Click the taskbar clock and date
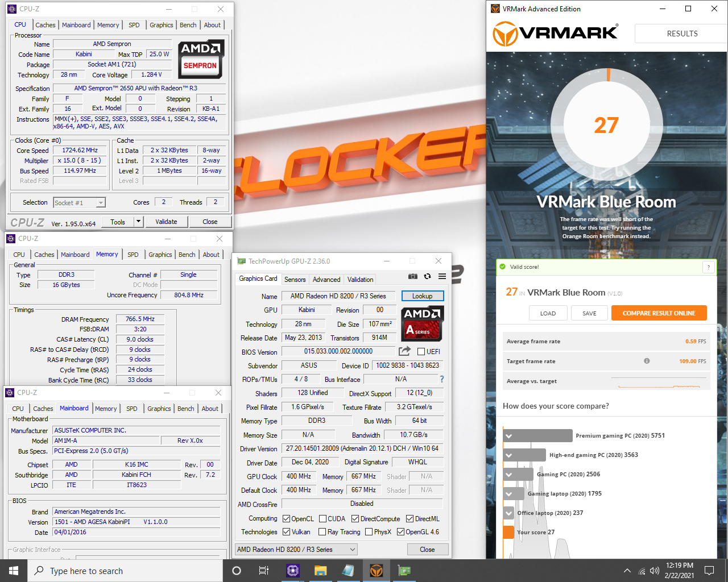This screenshot has width=728, height=582. click(680, 571)
